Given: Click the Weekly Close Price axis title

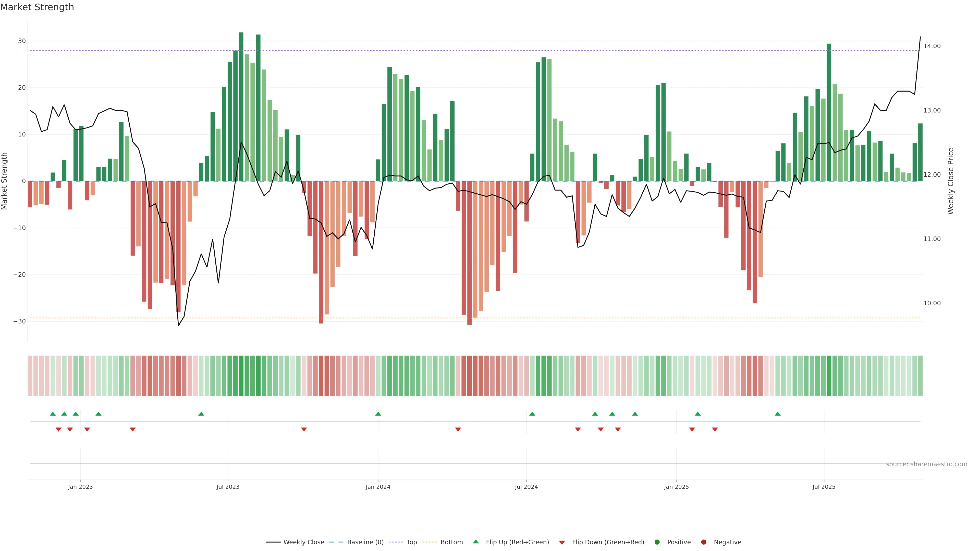Looking at the screenshot, I should [x=951, y=181].
